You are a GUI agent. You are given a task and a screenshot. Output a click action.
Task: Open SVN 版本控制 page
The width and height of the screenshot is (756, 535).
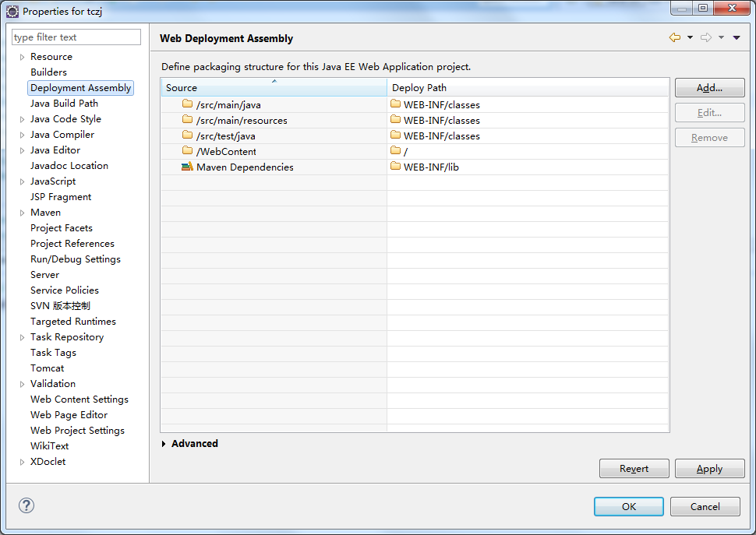click(60, 306)
